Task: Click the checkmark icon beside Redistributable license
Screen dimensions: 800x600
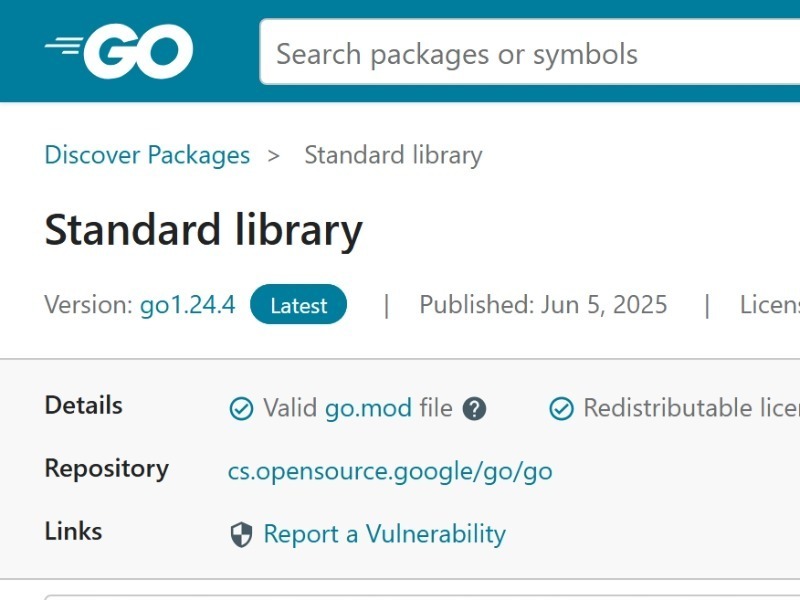Action: 561,409
